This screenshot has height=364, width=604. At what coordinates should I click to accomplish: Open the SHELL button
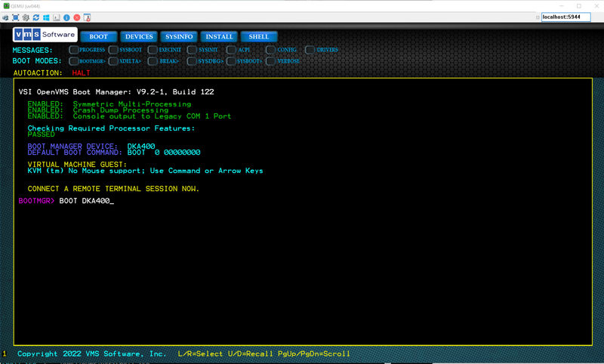point(259,36)
